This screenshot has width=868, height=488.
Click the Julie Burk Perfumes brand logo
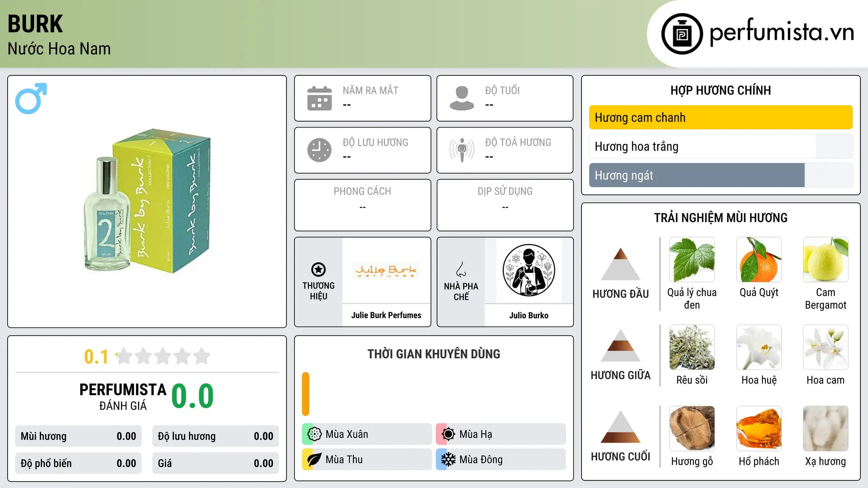tap(386, 270)
